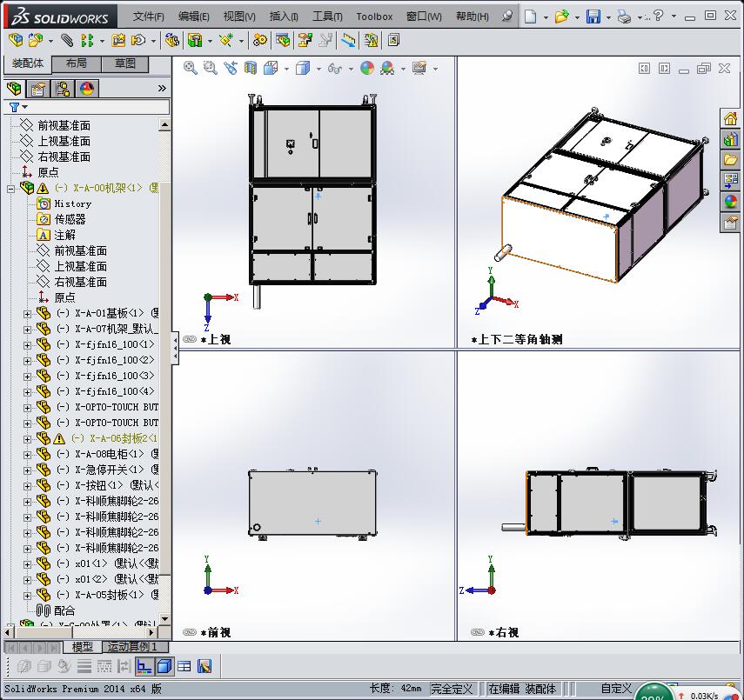The image size is (744, 700).
Task: Toggle the shaded display style cube icon
Action: click(303, 68)
